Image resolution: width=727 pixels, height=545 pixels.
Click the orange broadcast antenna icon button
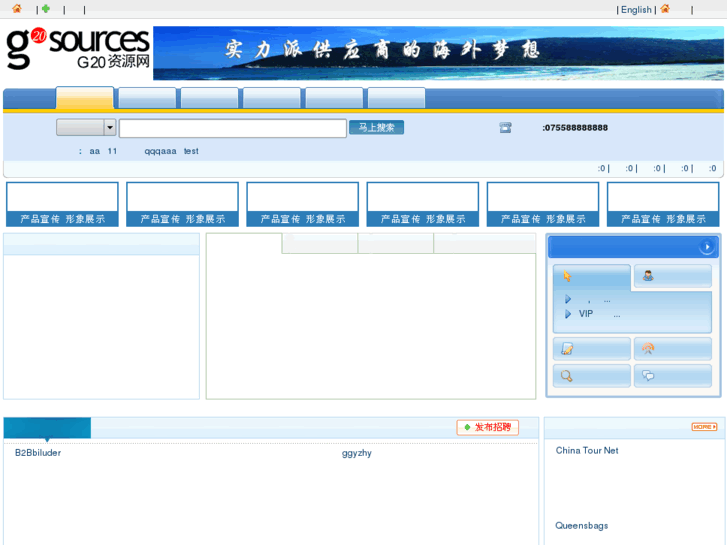pos(673,349)
